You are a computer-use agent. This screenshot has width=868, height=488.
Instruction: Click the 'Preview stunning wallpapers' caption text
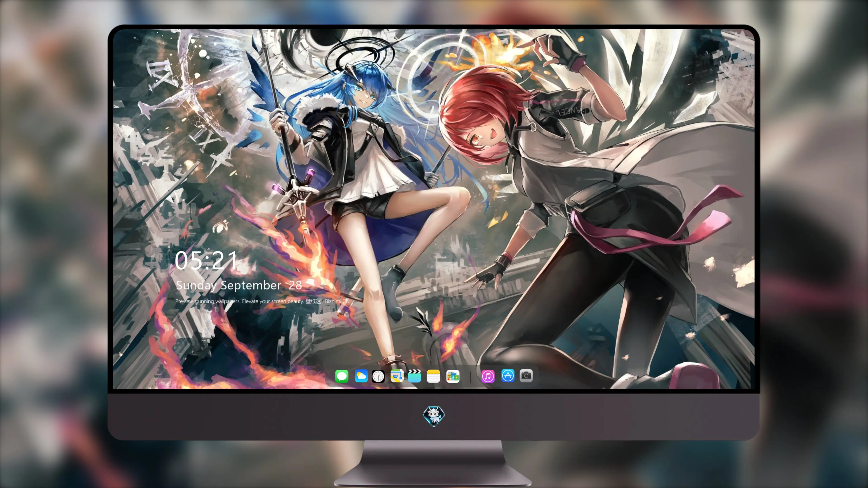(x=262, y=301)
